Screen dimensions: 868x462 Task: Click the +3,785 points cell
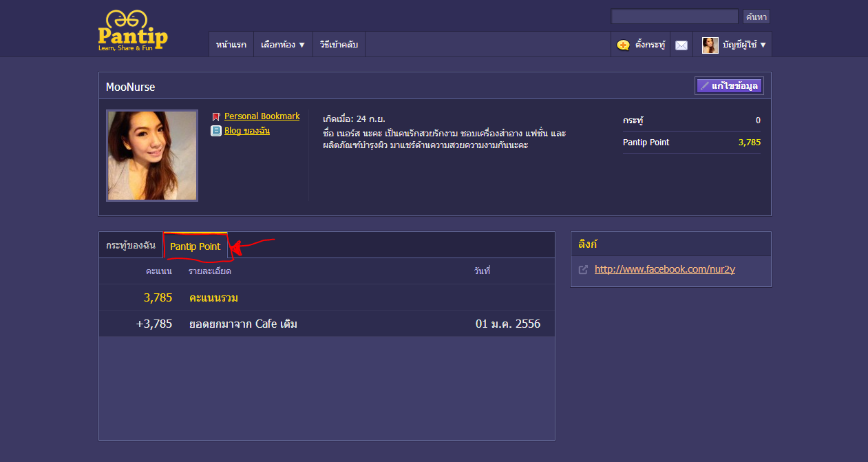(x=154, y=324)
